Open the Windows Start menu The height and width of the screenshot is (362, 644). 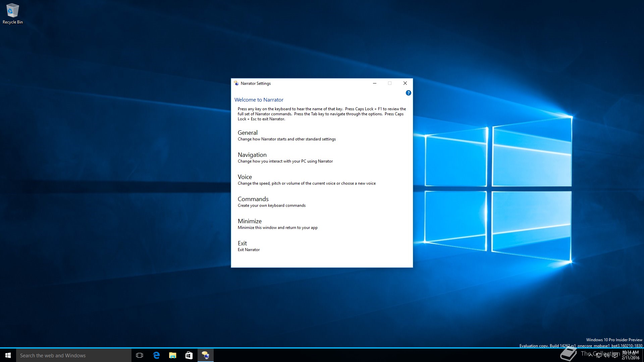(8, 355)
